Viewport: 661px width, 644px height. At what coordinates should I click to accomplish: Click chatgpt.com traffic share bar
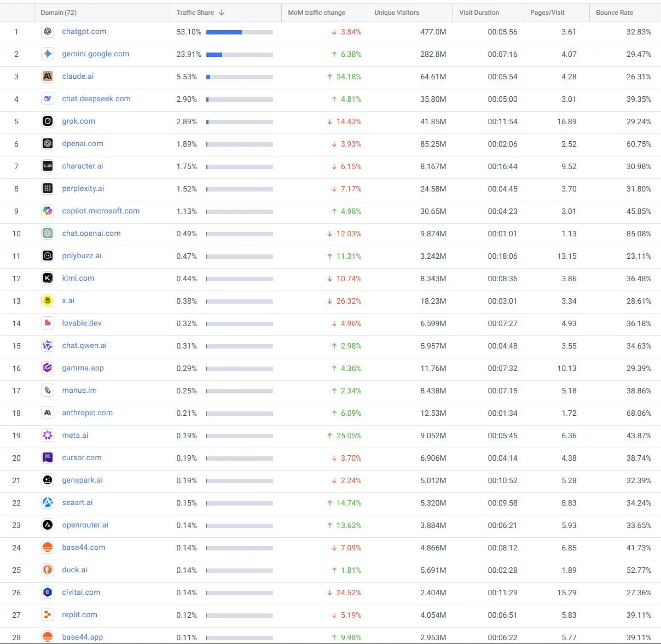click(x=240, y=32)
